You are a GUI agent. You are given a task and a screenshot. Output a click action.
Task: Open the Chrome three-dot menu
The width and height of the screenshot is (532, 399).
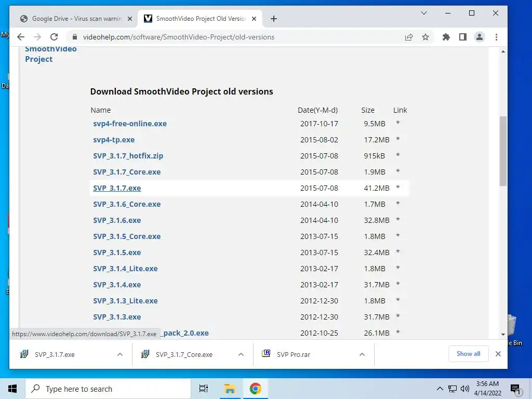click(496, 37)
